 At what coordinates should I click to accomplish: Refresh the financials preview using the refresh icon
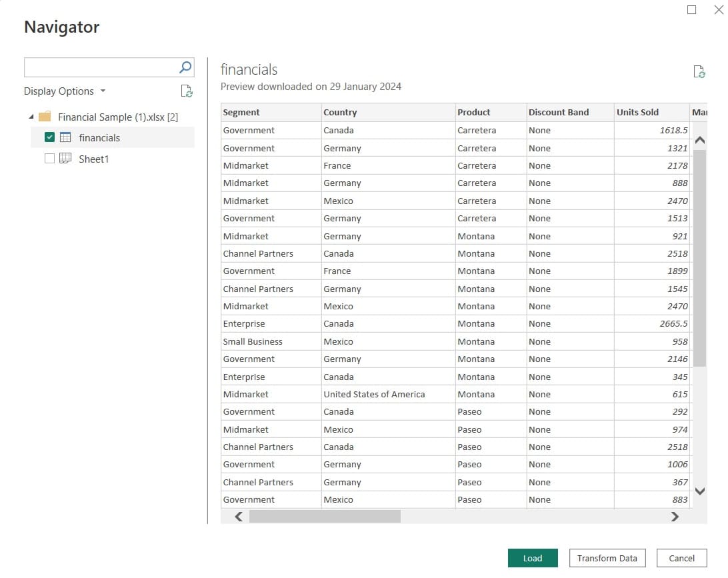699,71
